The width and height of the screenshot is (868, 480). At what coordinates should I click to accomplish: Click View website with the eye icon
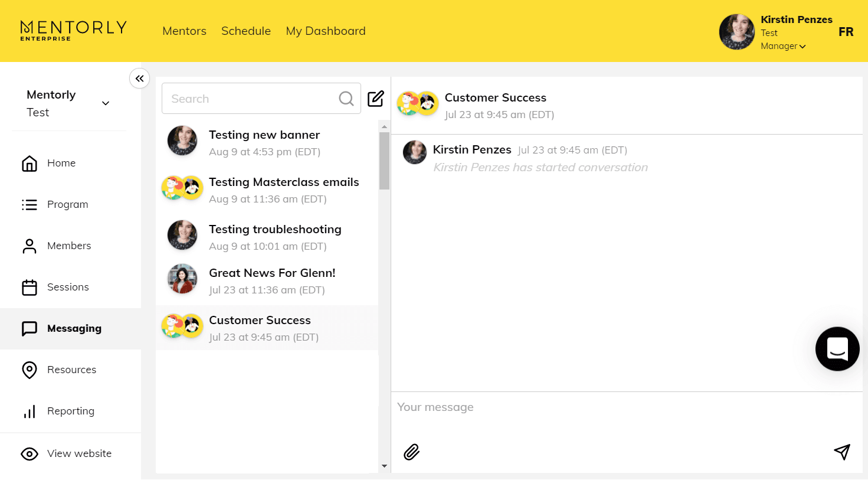point(78,453)
